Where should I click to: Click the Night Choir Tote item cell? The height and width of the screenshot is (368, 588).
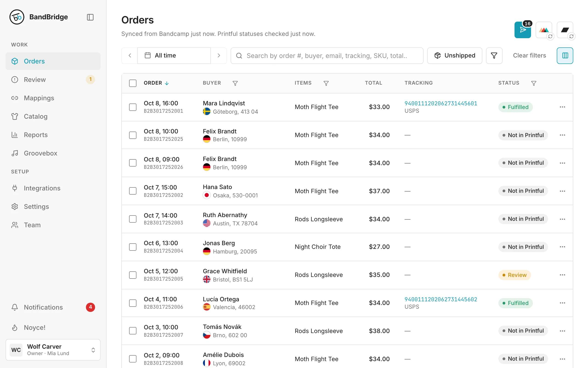(318, 247)
